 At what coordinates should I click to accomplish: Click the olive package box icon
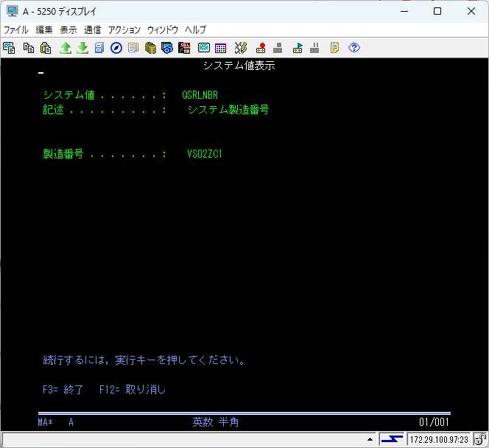point(150,48)
